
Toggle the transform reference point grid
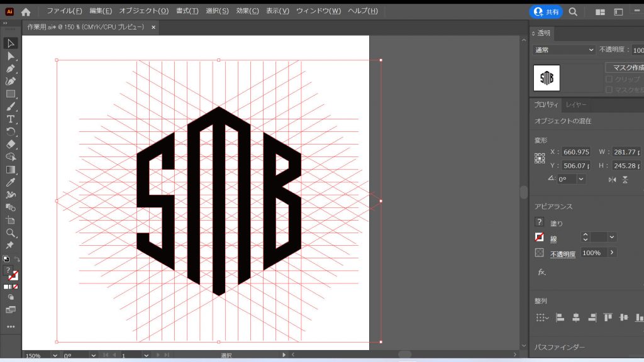540,158
